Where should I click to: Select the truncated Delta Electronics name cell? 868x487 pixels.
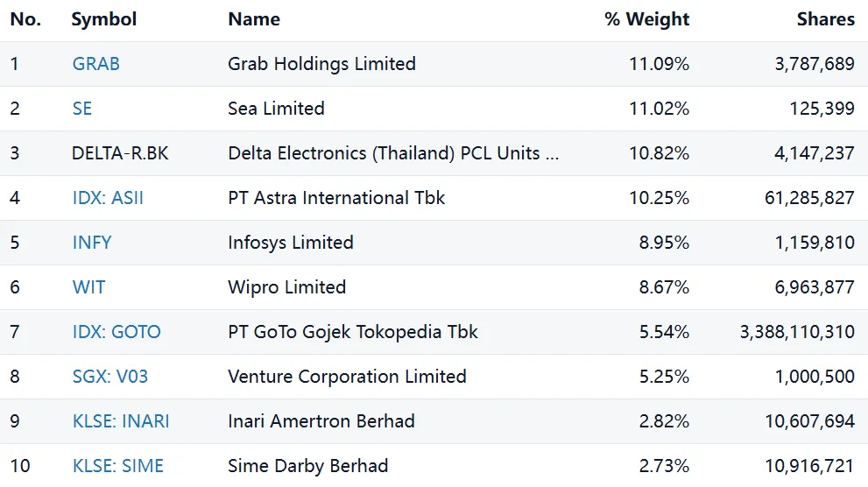[x=393, y=153]
